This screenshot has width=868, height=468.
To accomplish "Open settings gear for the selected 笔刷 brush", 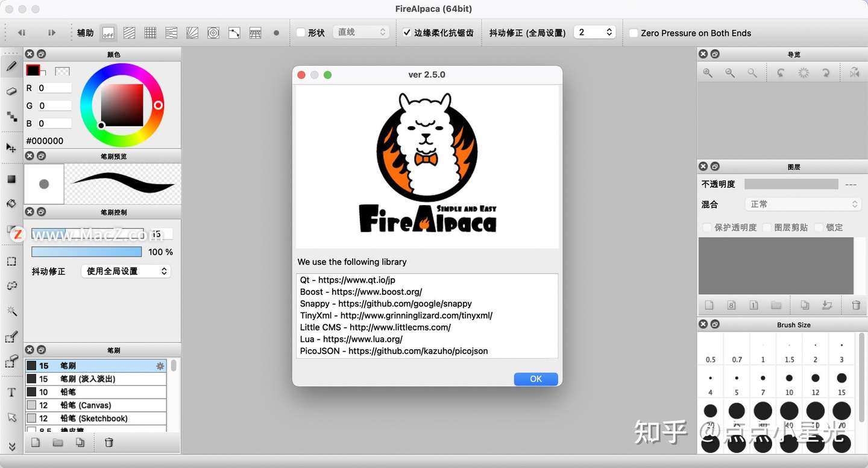I will (160, 366).
